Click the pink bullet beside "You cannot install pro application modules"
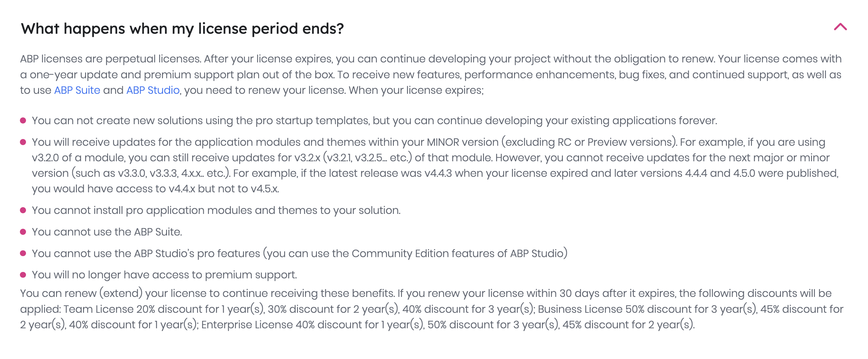The height and width of the screenshot is (359, 868). (x=23, y=210)
